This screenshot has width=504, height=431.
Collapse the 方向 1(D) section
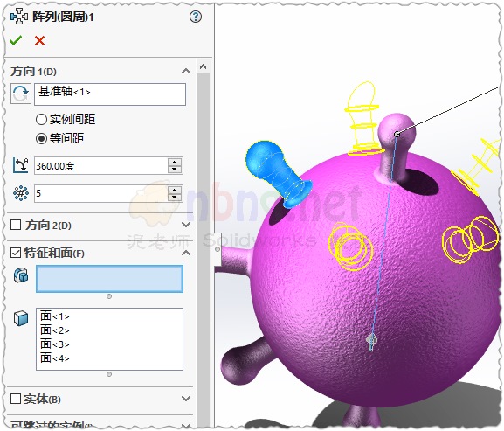[x=186, y=71]
